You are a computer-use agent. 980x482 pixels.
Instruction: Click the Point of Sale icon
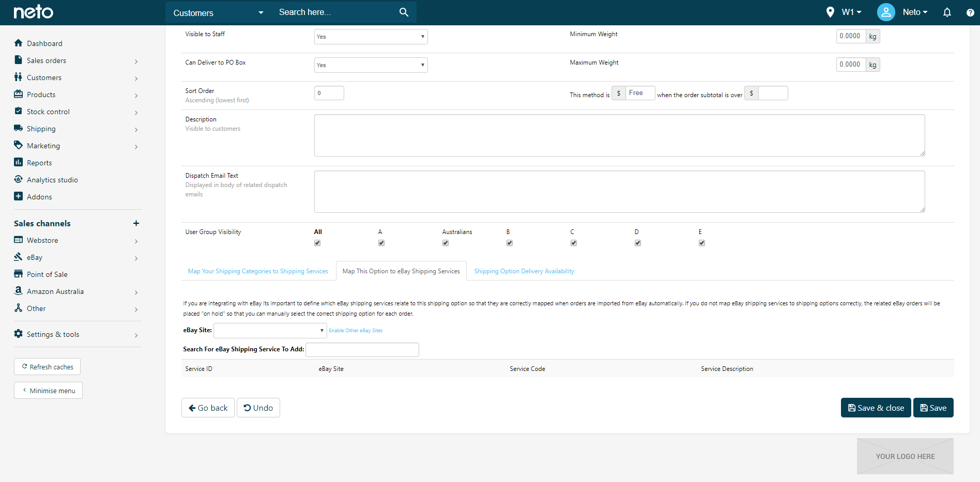[x=19, y=274]
